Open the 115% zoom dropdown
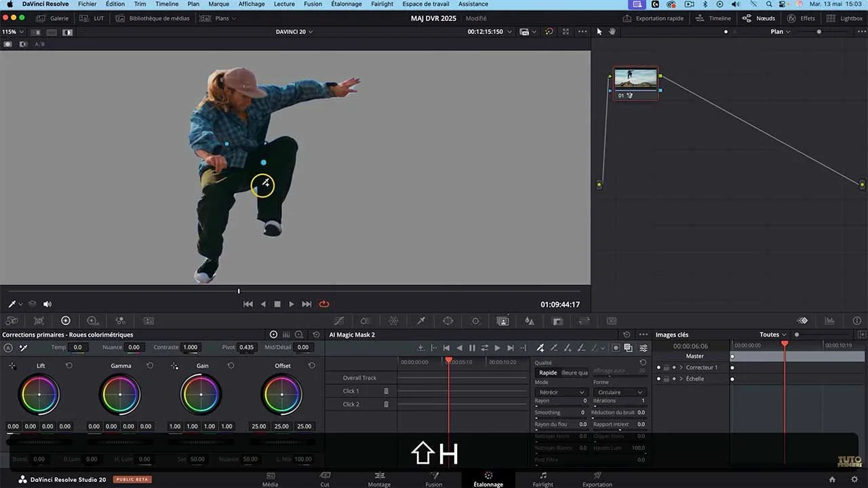868x488 pixels. point(13,31)
